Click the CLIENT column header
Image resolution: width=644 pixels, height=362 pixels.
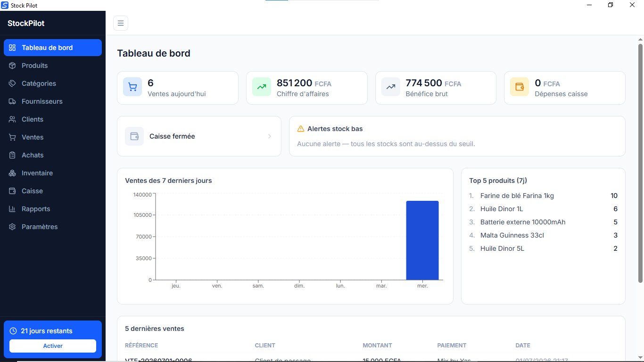tap(265, 346)
